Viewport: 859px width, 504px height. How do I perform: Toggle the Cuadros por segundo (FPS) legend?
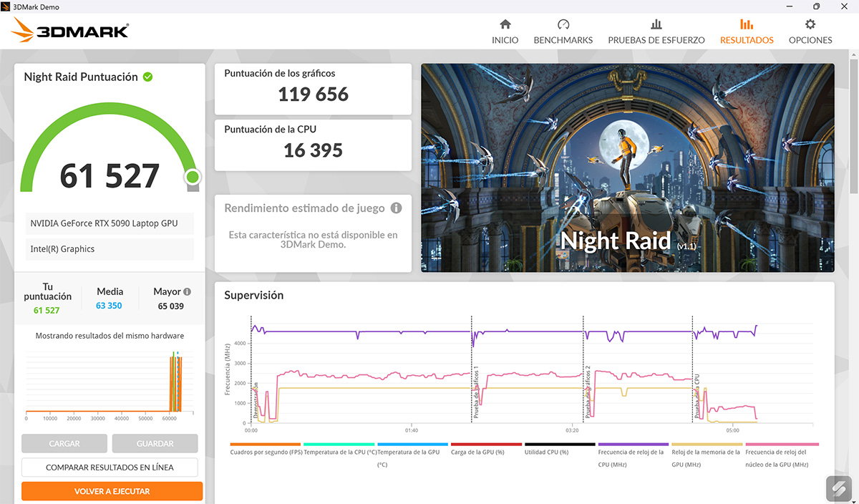point(266,451)
